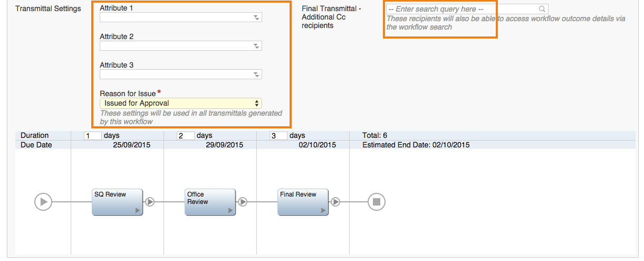This screenshot has width=644, height=261.
Task: Click the Additional Cc recipients search box
Action: (x=467, y=9)
